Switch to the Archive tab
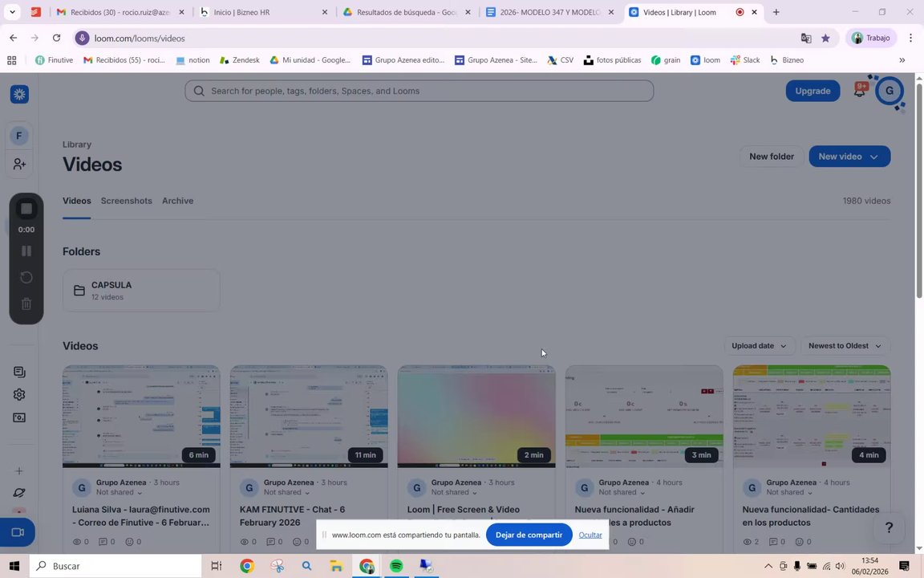The image size is (924, 578). 177,201
